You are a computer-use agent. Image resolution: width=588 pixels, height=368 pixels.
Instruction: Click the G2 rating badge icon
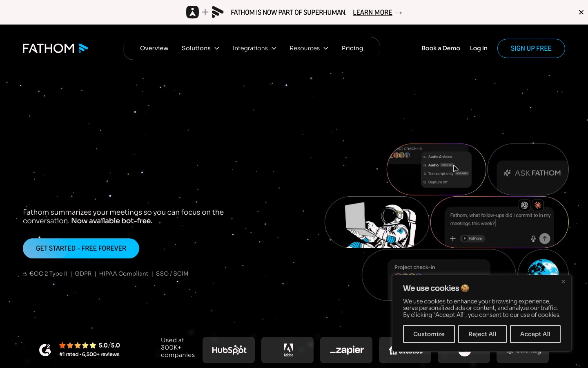(x=45, y=350)
